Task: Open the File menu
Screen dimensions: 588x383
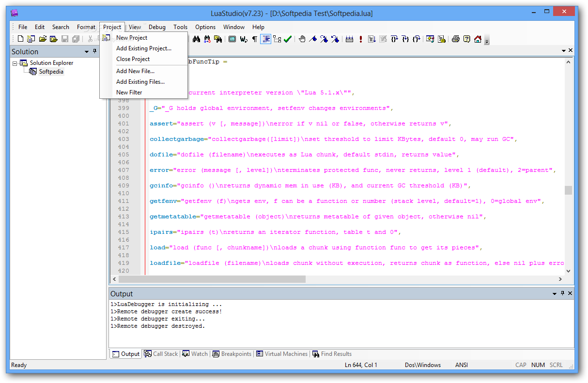Action: click(23, 27)
